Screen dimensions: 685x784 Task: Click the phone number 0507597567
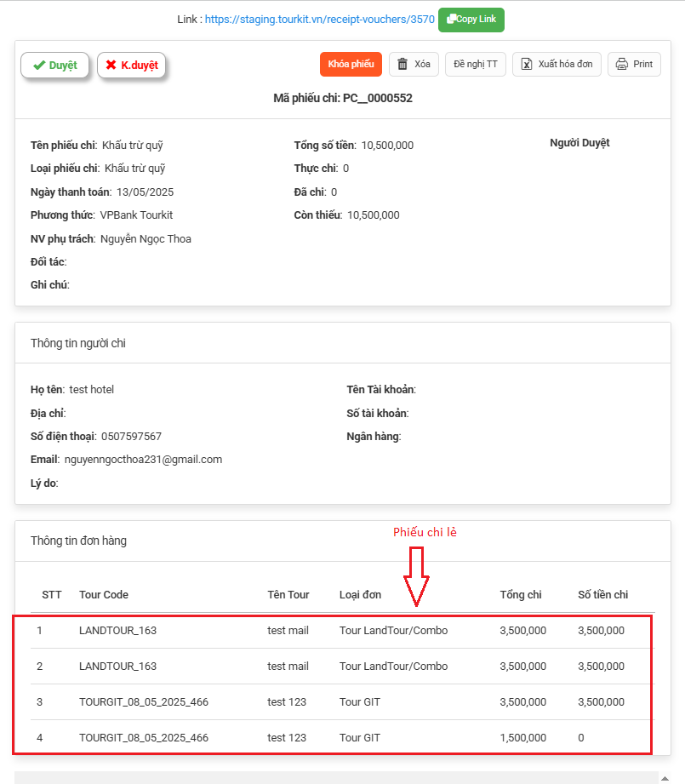coord(131,437)
